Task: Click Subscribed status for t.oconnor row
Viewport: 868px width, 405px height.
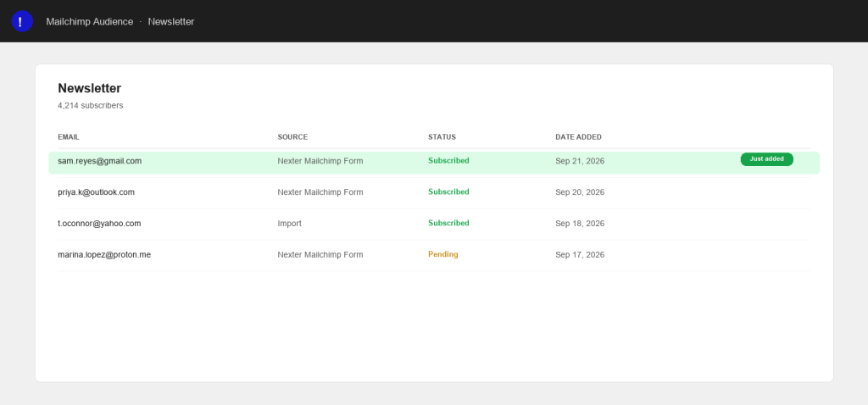Action: pos(448,223)
